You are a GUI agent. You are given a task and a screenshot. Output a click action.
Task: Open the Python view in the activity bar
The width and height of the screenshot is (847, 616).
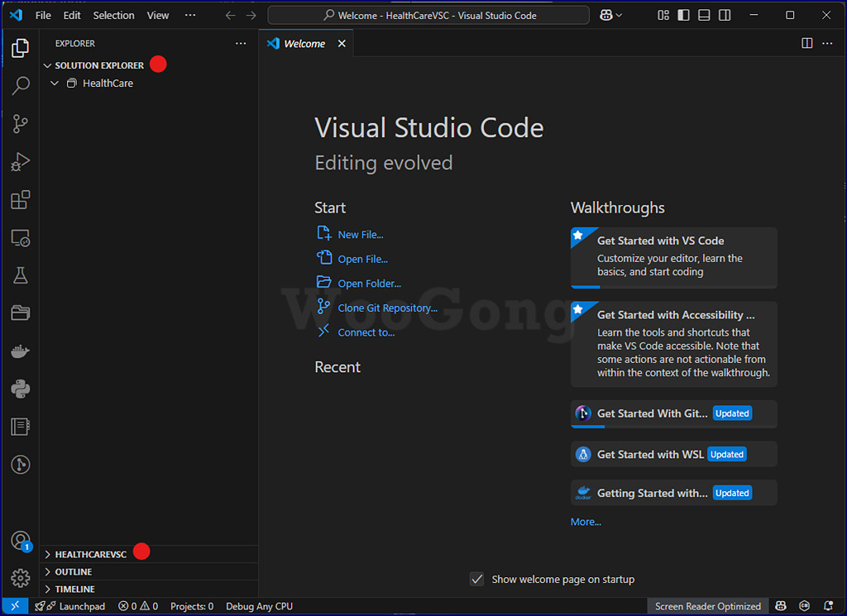coord(21,389)
